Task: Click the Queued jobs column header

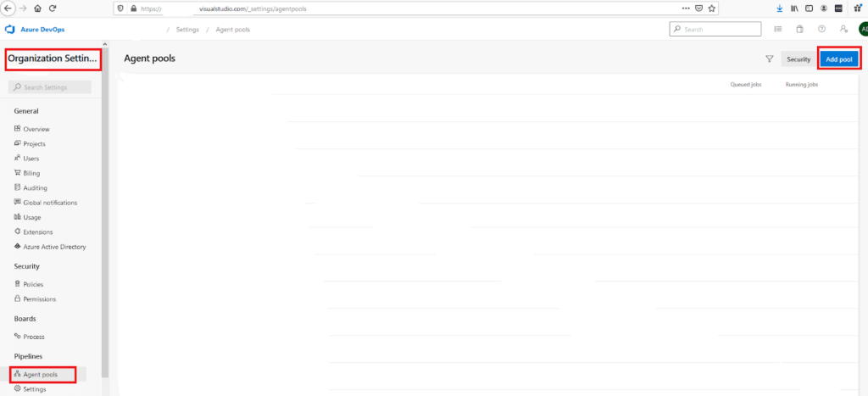Action: pos(746,85)
